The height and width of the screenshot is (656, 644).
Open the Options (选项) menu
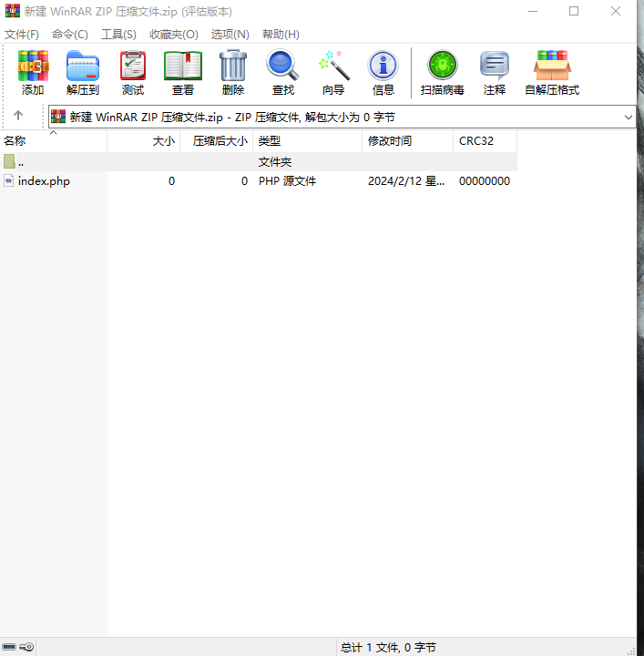click(x=230, y=35)
